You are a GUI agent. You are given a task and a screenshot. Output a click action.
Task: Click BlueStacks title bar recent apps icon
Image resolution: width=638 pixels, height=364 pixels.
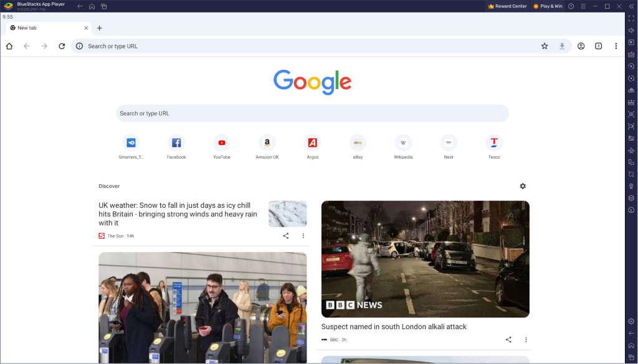pyautogui.click(x=104, y=6)
